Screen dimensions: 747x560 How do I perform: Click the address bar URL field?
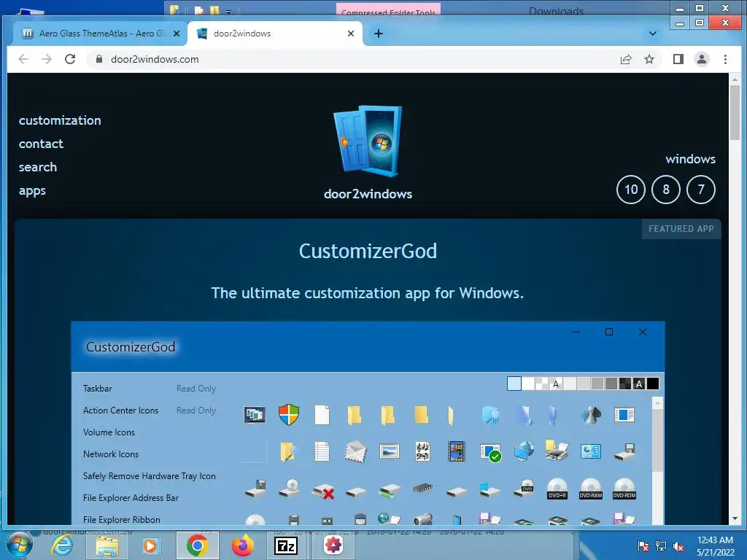tap(352, 59)
